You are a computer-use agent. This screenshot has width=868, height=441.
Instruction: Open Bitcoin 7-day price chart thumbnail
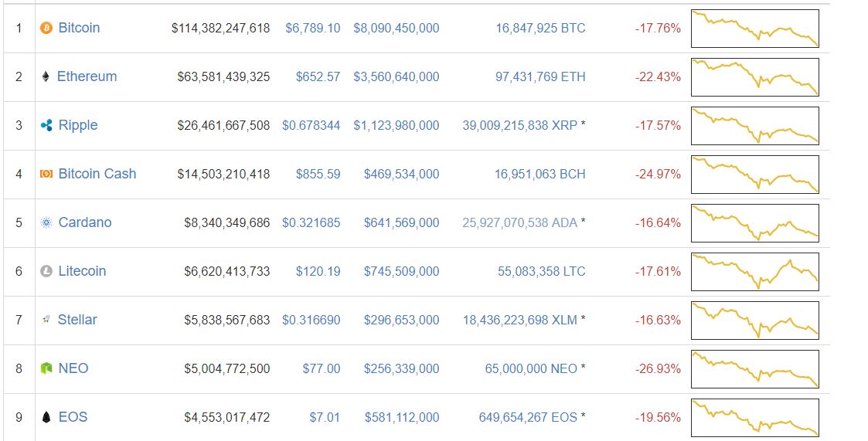pyautogui.click(x=755, y=29)
